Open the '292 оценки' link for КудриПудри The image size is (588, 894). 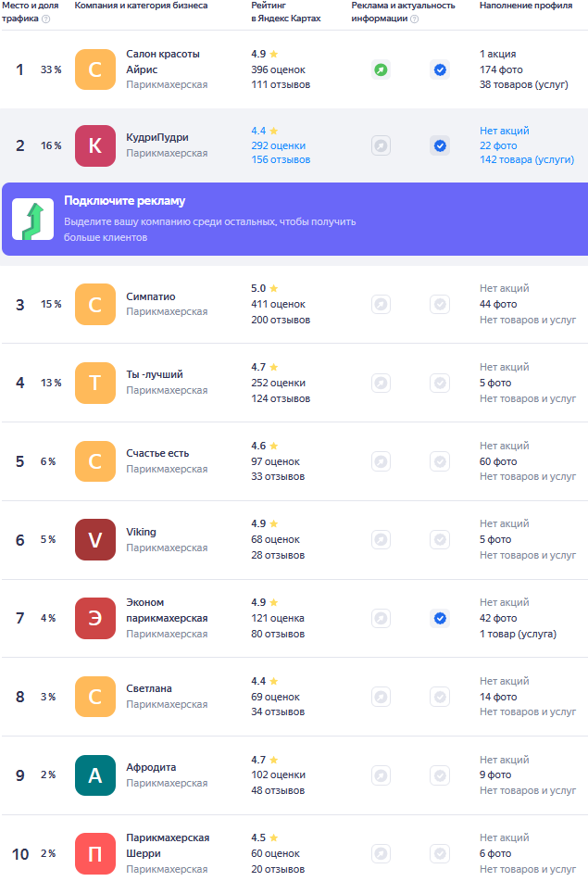pos(278,145)
